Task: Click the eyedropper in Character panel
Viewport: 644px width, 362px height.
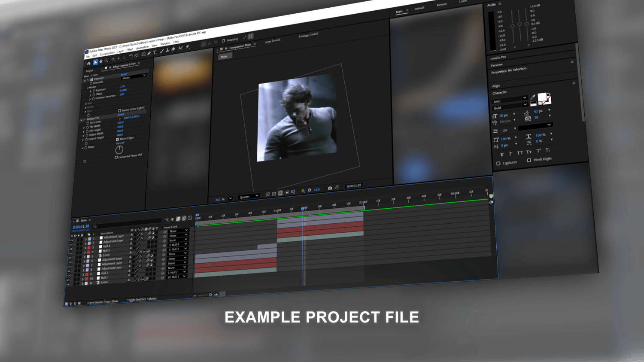Action: point(533,97)
